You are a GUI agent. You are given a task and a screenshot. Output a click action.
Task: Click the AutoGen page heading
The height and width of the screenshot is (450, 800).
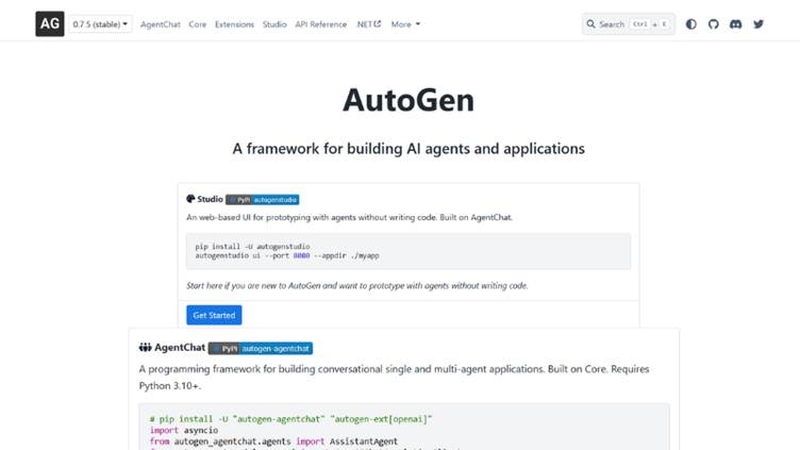(x=408, y=100)
